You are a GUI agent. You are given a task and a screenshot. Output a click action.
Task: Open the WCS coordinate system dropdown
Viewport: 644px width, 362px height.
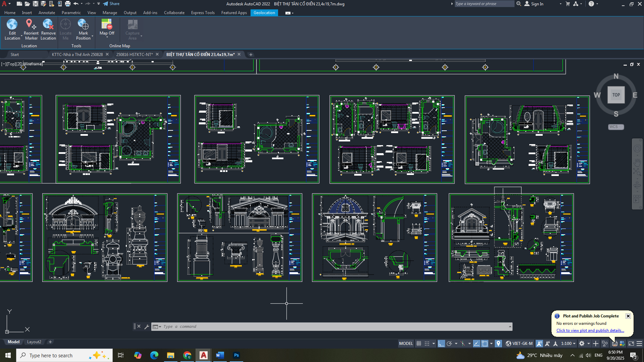click(x=616, y=127)
